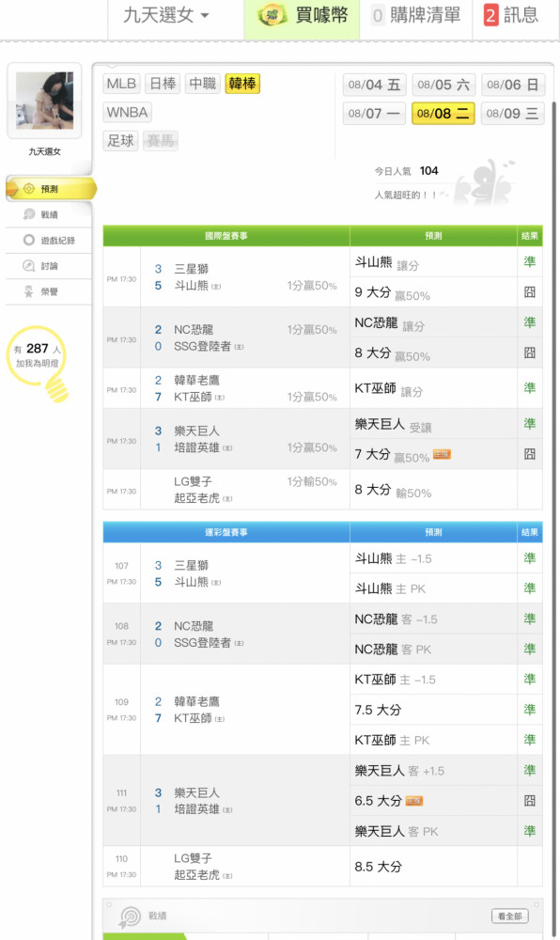Image resolution: width=560 pixels, height=940 pixels.
Task: Pick the 08/09 三 date
Action: pyautogui.click(x=512, y=114)
